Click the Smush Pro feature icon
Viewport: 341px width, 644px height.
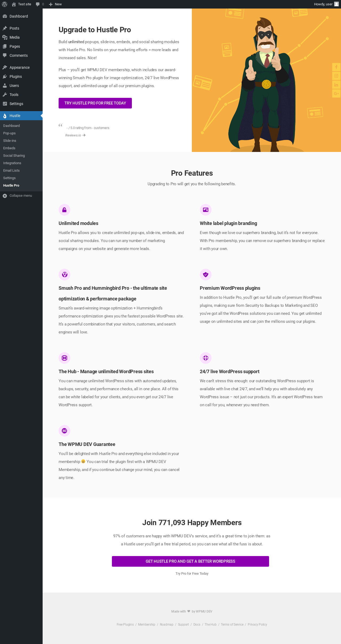point(64,275)
